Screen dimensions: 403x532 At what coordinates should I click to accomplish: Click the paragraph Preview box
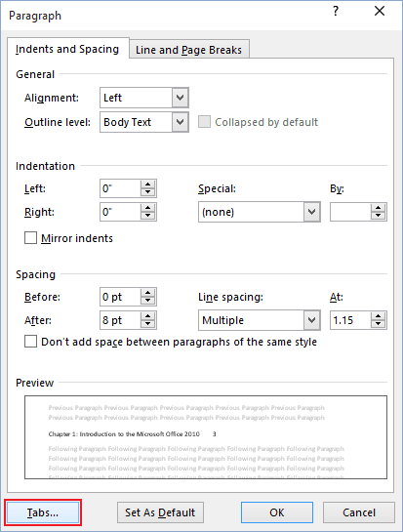click(206, 437)
